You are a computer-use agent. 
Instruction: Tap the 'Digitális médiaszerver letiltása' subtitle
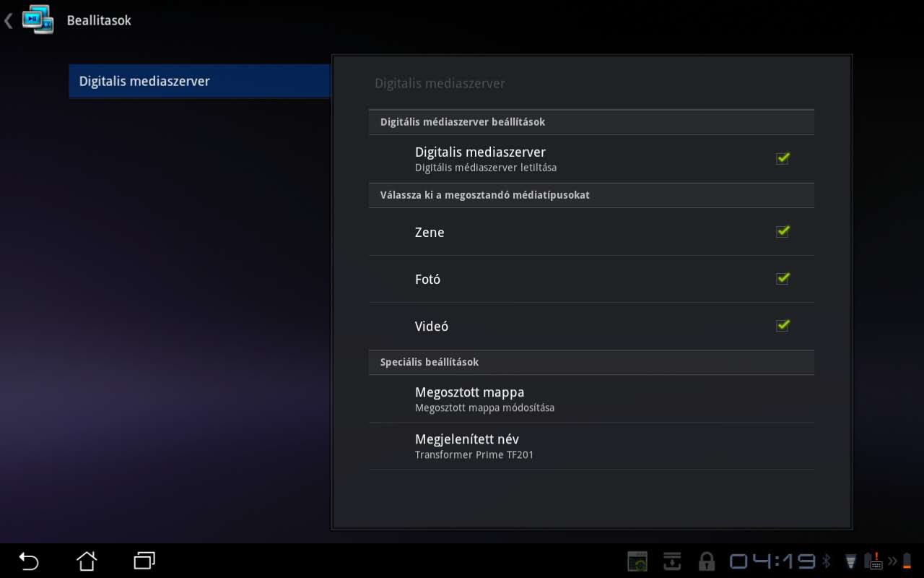click(x=486, y=168)
